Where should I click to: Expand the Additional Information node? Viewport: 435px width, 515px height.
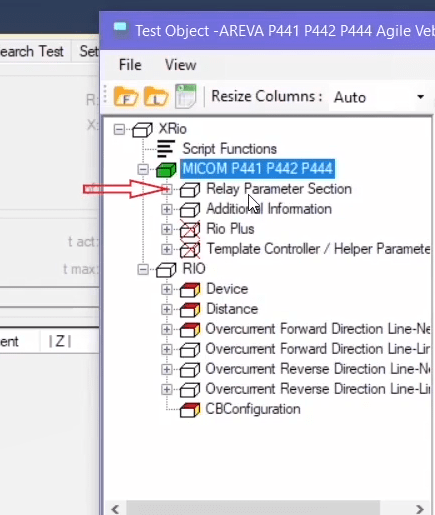tap(167, 209)
